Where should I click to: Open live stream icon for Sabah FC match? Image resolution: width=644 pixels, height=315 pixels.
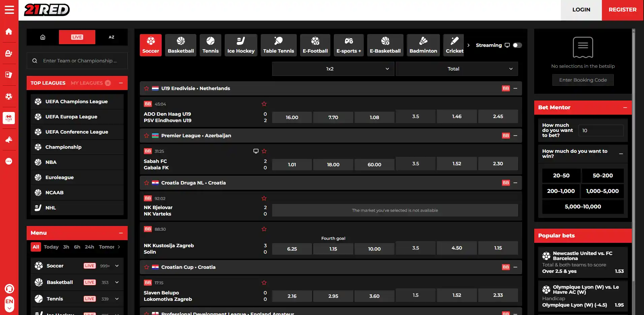(x=256, y=151)
